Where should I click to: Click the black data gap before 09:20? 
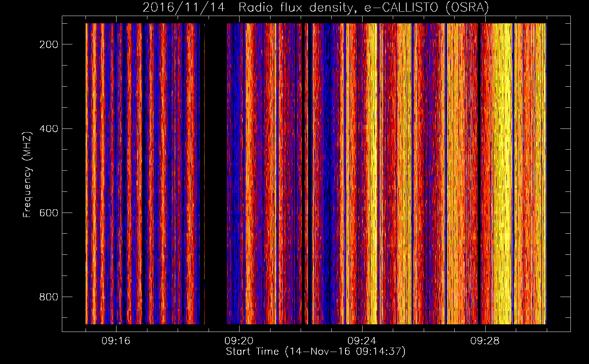coord(216,174)
